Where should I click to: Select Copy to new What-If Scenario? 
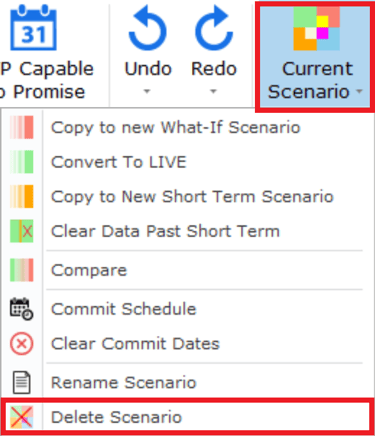pos(176,128)
